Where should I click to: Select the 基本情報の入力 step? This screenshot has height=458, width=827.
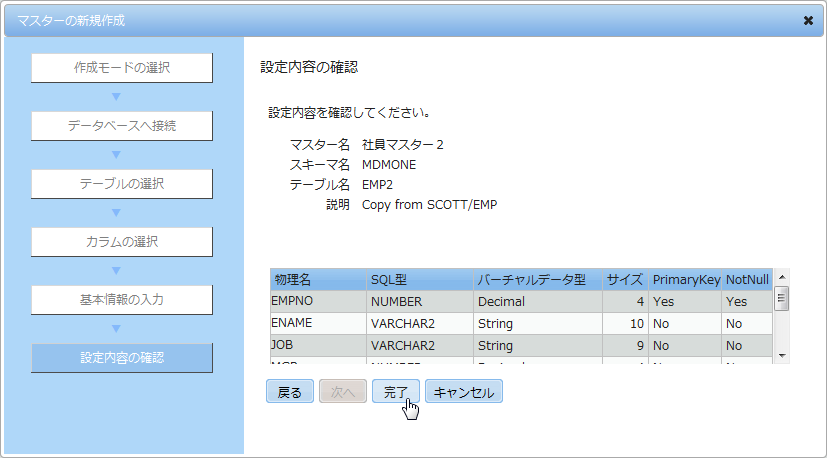click(122, 300)
